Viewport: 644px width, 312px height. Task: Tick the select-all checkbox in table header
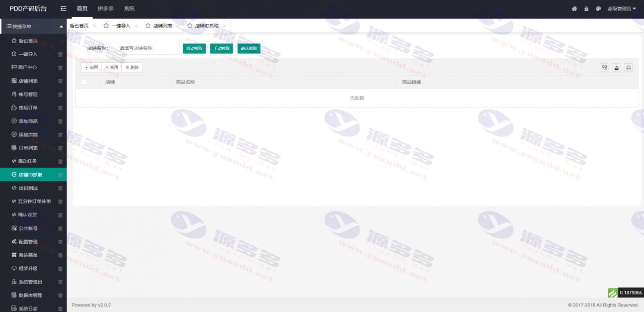coord(84,82)
